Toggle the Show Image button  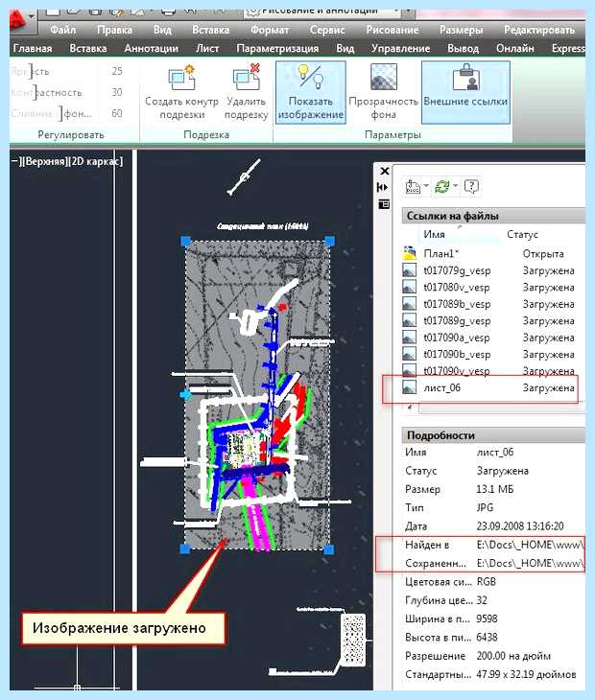pos(311,93)
